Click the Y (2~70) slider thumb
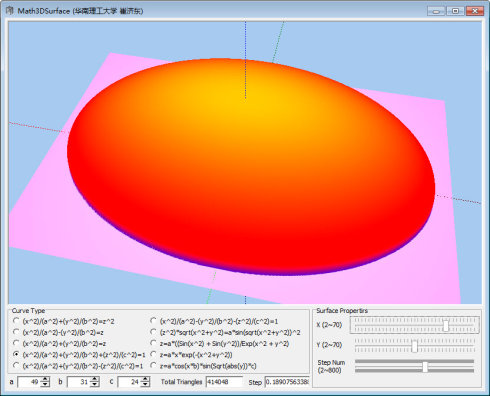 [x=414, y=346]
